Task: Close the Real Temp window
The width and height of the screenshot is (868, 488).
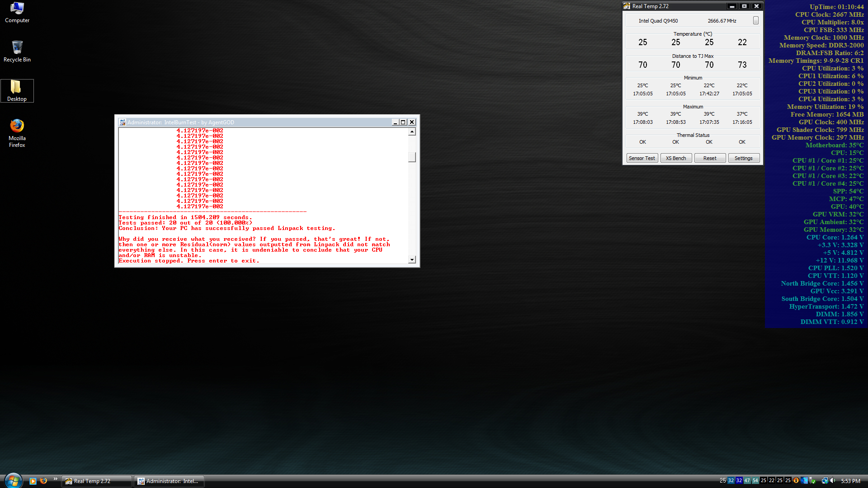Action: pos(756,6)
